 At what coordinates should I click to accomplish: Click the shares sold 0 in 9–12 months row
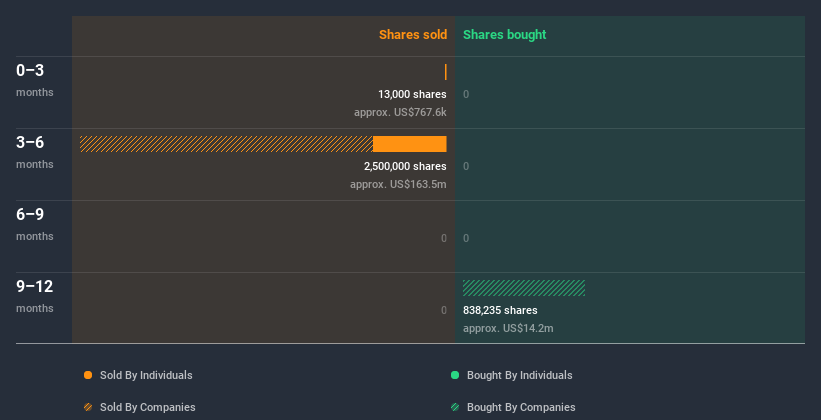pos(443,311)
